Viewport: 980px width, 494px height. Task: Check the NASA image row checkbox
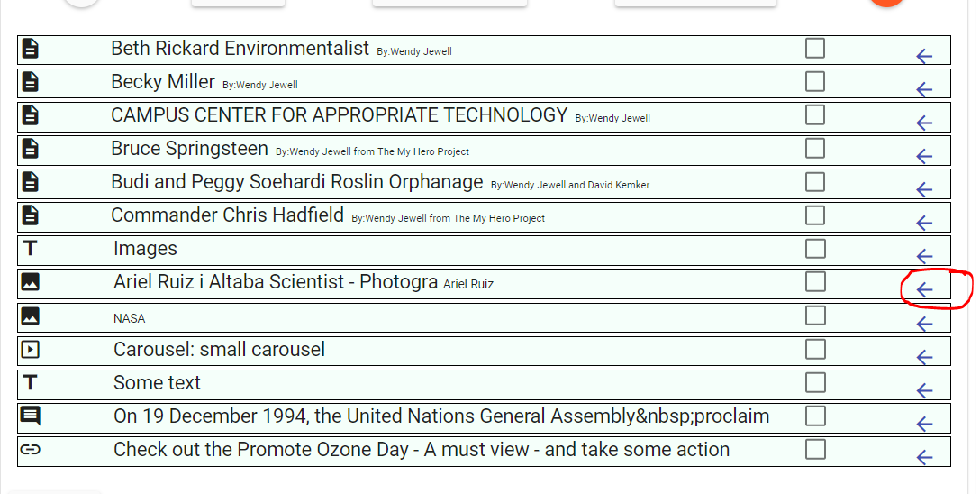[815, 316]
